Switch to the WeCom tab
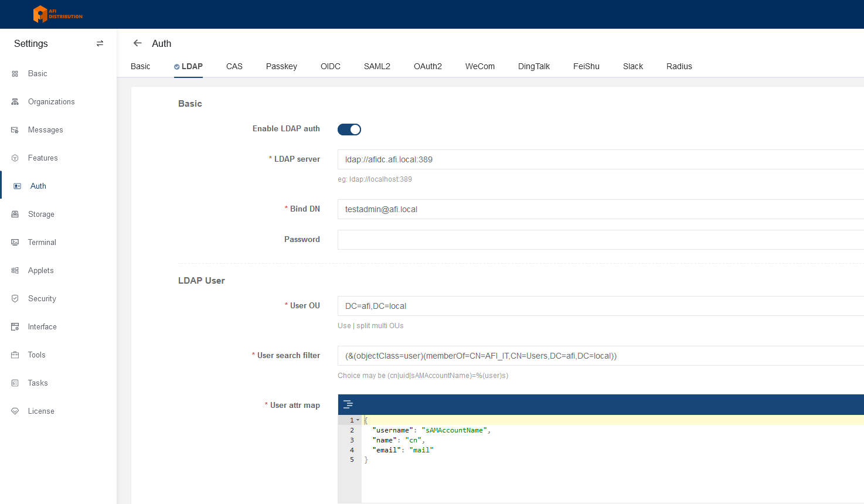This screenshot has width=864, height=504. pyautogui.click(x=480, y=66)
